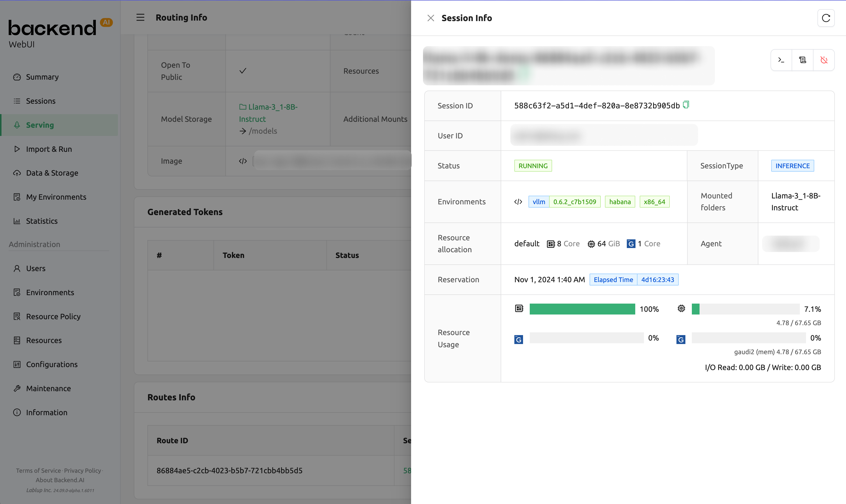Open Summary page in sidebar
The height and width of the screenshot is (504, 846).
click(x=60, y=77)
